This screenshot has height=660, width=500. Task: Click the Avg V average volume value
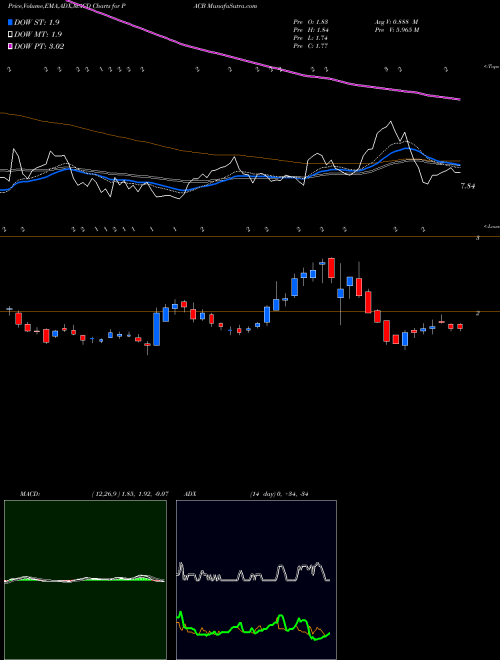point(395,22)
